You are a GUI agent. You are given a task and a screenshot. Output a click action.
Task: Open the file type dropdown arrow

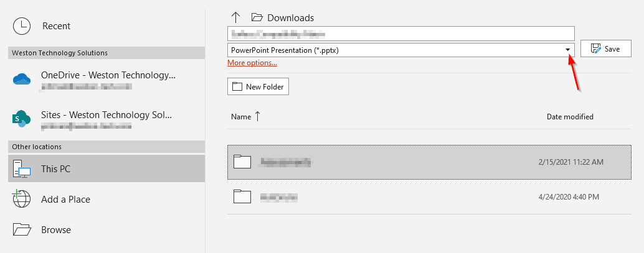click(x=568, y=50)
